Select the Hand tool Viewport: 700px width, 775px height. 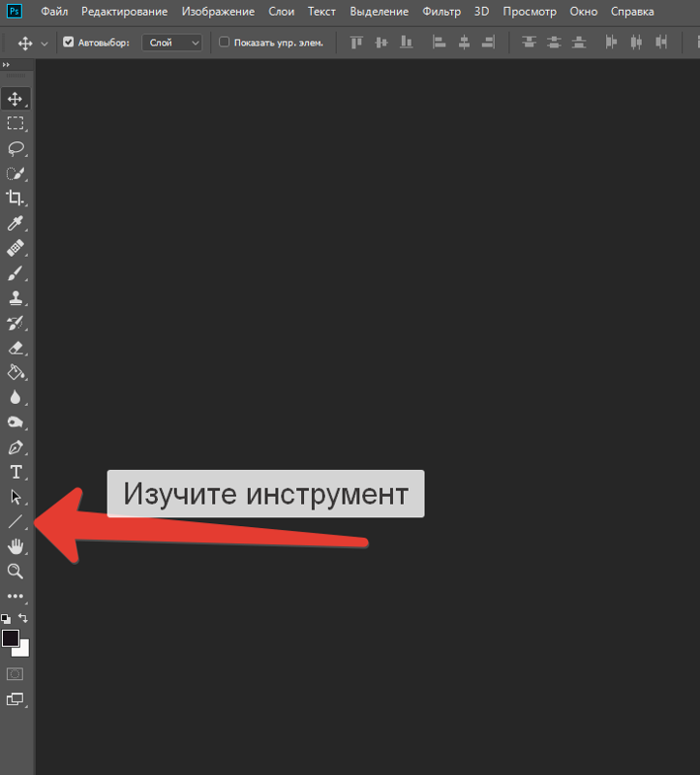15,546
